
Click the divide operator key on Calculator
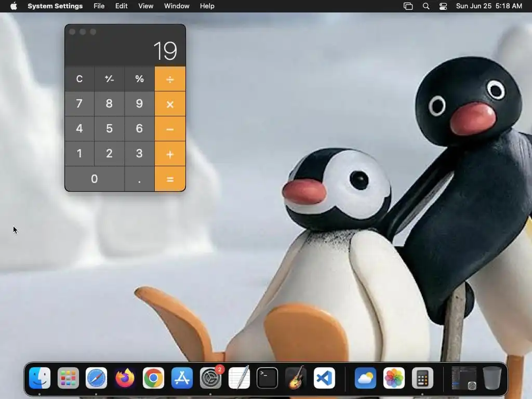pos(170,79)
